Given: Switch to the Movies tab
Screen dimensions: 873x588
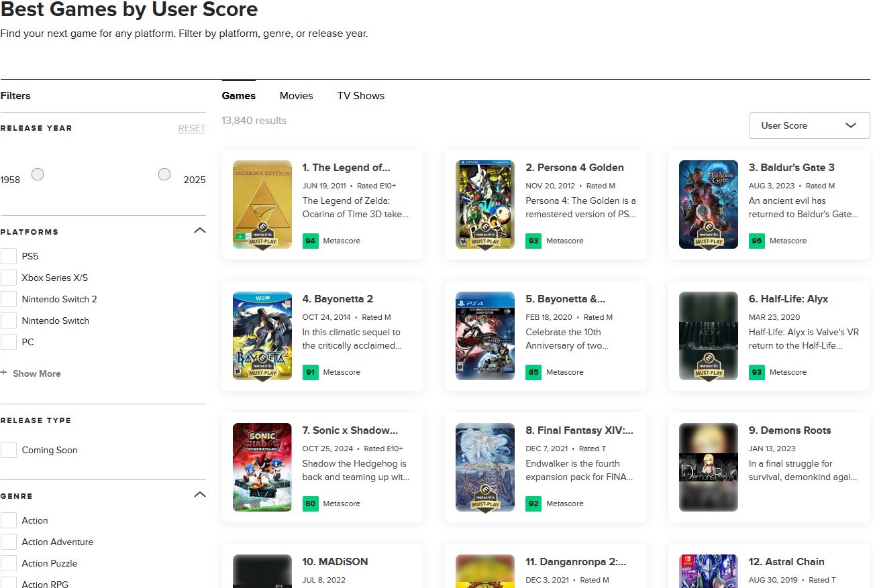Looking at the screenshot, I should [x=297, y=96].
